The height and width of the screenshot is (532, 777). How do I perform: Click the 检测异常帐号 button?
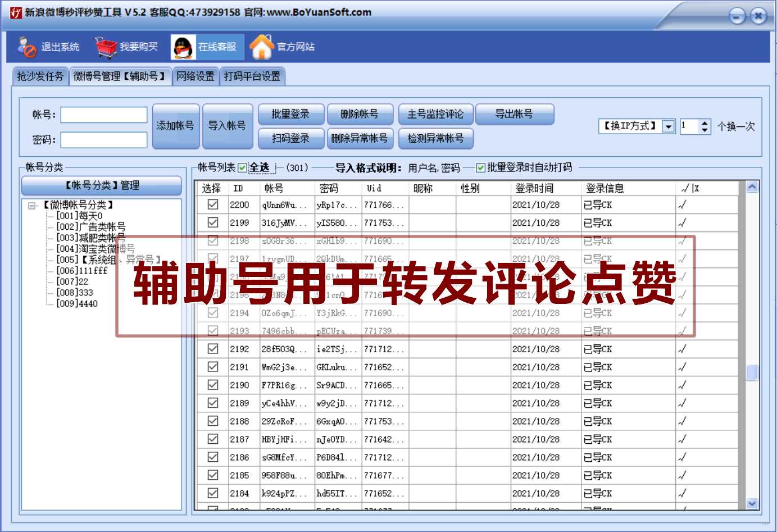(x=436, y=138)
